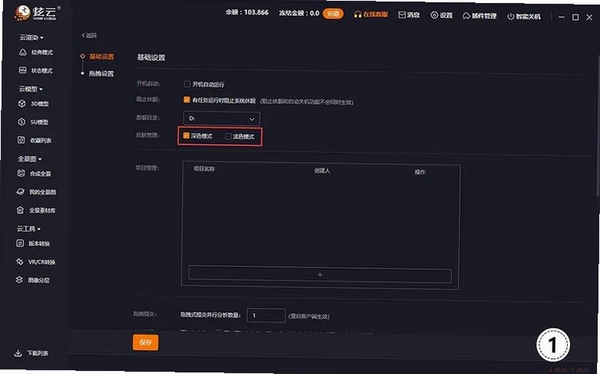This screenshot has width=600, height=374.
Task: Click the orange 保存 save button
Action: pyautogui.click(x=145, y=343)
